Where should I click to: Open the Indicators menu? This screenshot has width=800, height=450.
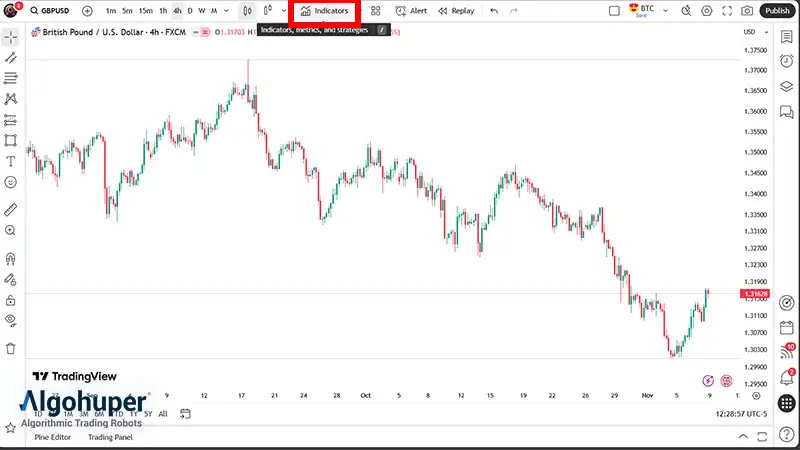[x=324, y=11]
